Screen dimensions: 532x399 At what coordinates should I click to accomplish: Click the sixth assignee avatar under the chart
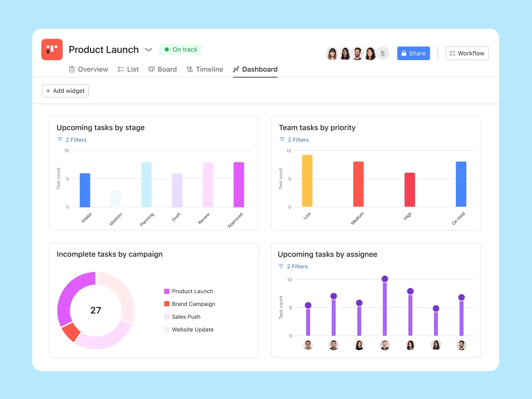(436, 345)
